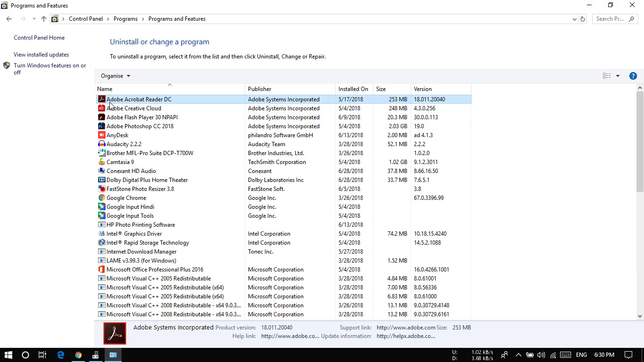Select the Adobe Flash Player 30 NPAPI icon
The width and height of the screenshot is (644, 362).
[x=101, y=117]
